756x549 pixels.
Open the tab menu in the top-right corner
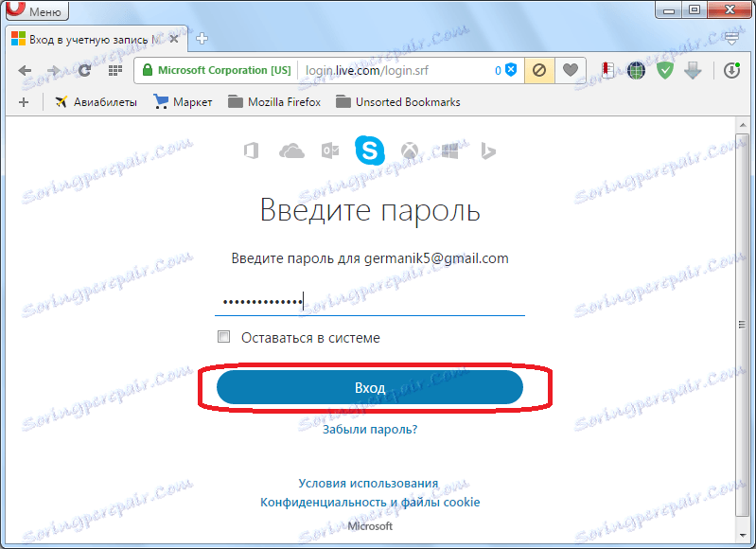[732, 39]
